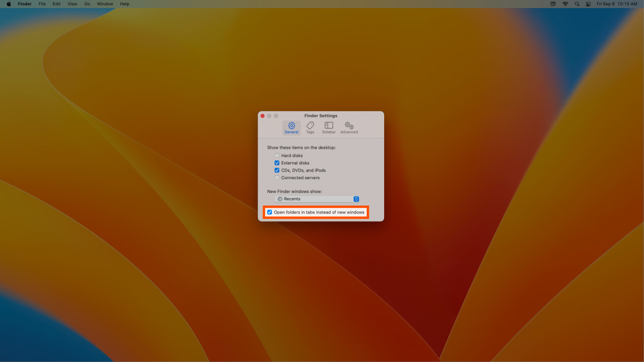Click the Wi-Fi status icon
644x362 pixels.
pos(565,4)
